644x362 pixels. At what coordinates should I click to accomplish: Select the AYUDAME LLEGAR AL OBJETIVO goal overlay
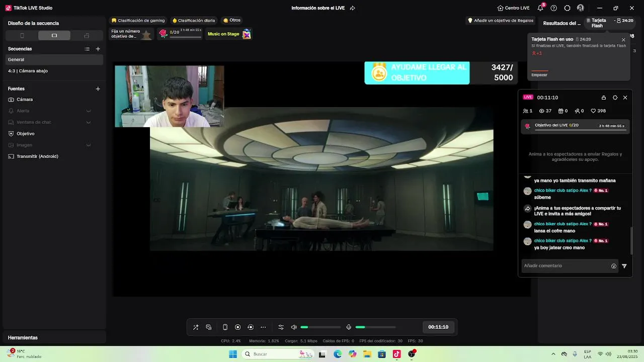click(x=441, y=73)
